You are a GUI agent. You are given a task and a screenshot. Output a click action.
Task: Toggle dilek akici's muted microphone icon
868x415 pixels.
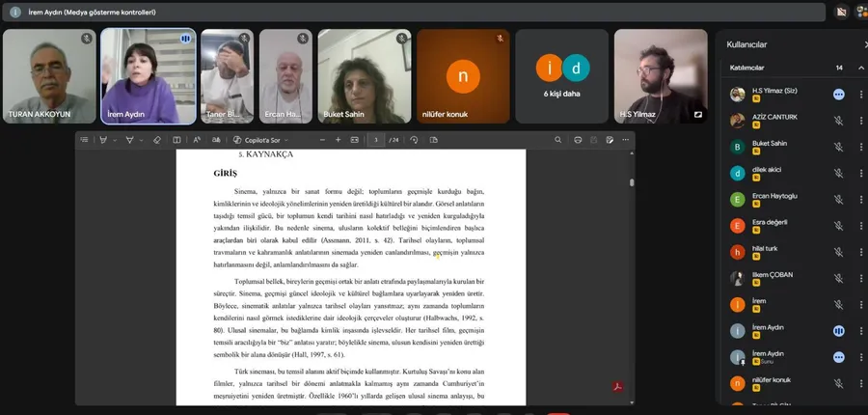click(839, 173)
